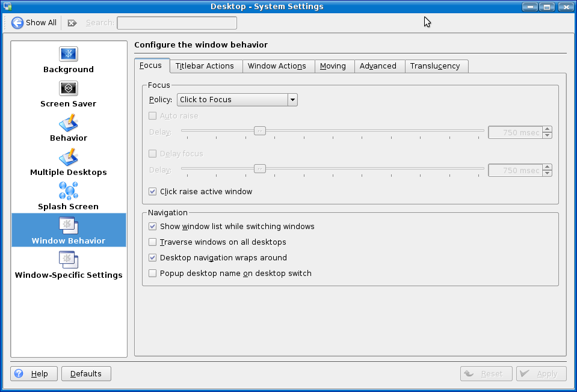Viewport: 577px width, 392px height.
Task: Enable Traverse windows on all desktops
Action: tap(153, 242)
